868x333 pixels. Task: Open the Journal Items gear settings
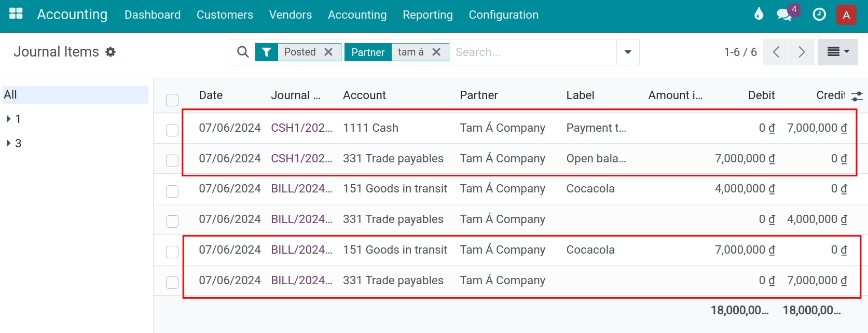111,52
